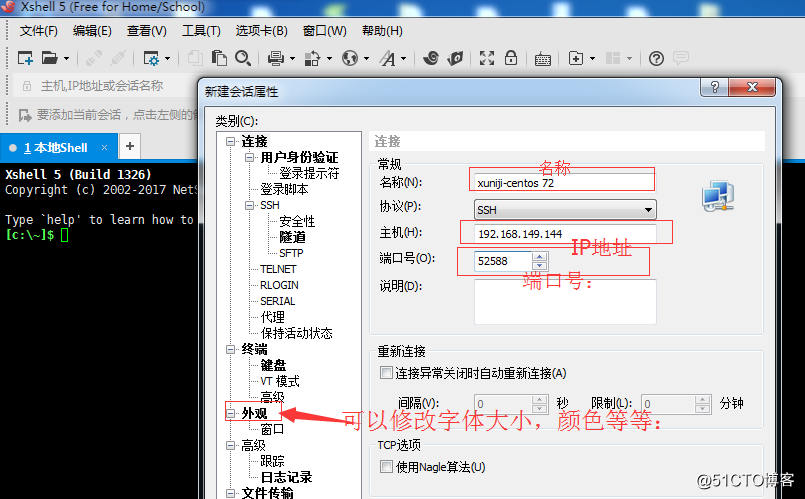Viewport: 805px width, 499px height.
Task: Select 安全性 under SSH
Action: [x=297, y=221]
